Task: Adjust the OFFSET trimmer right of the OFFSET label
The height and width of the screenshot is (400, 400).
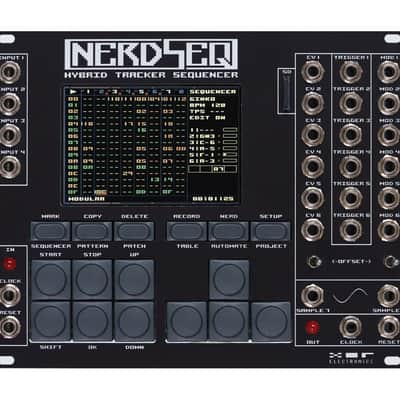Action: pyautogui.click(x=392, y=262)
